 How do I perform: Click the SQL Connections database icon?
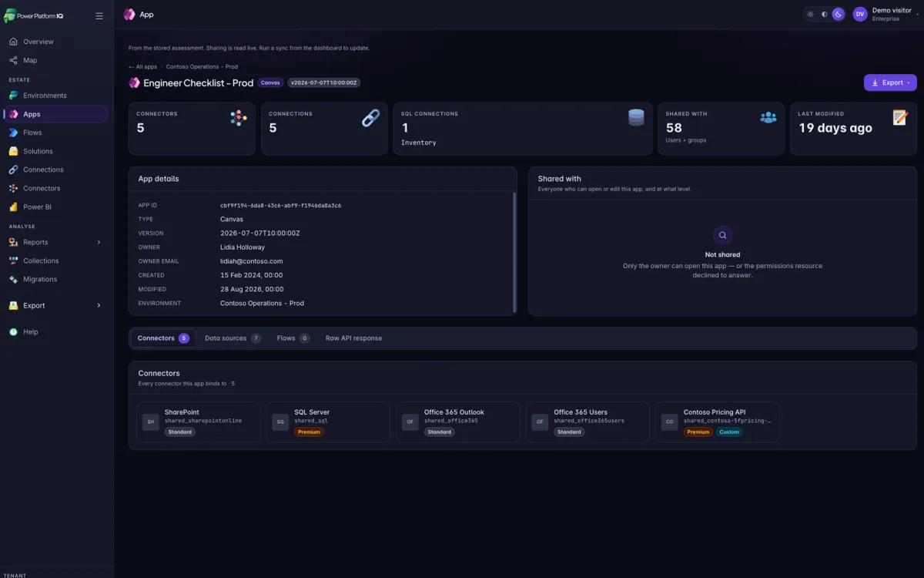pos(636,117)
